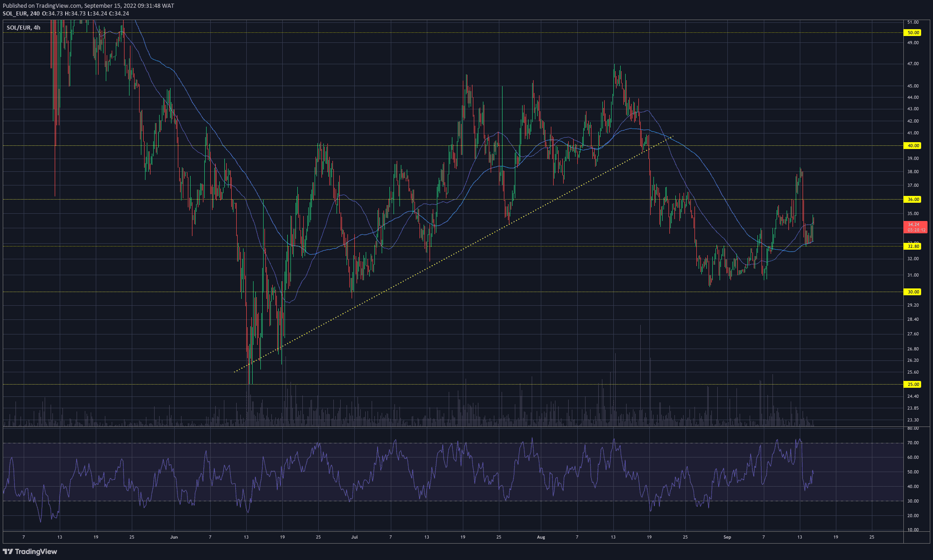Click the Sep label on time axis
Screen dimensions: 933x560
[727, 537]
